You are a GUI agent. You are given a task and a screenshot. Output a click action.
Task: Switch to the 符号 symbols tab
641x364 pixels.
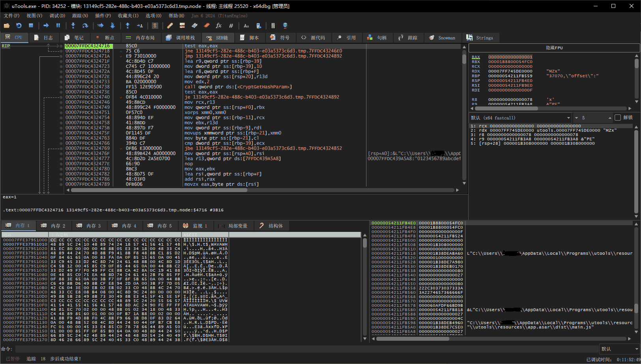pos(280,38)
